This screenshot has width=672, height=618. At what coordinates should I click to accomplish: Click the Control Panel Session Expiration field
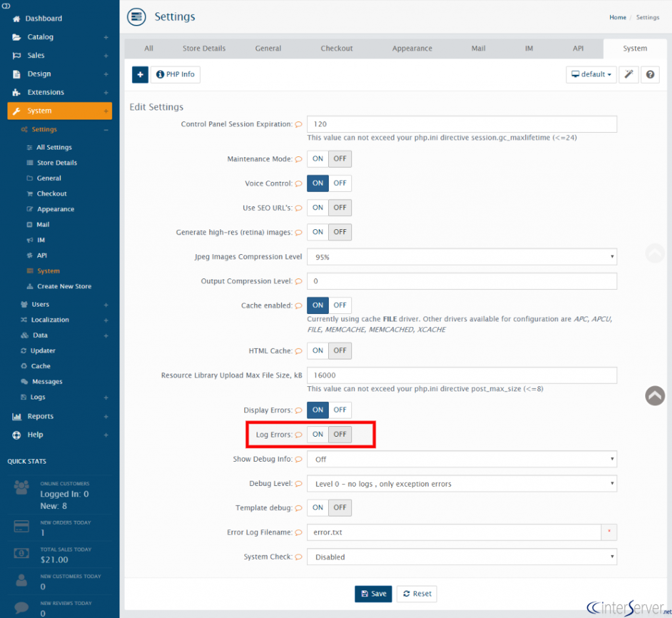coord(461,124)
